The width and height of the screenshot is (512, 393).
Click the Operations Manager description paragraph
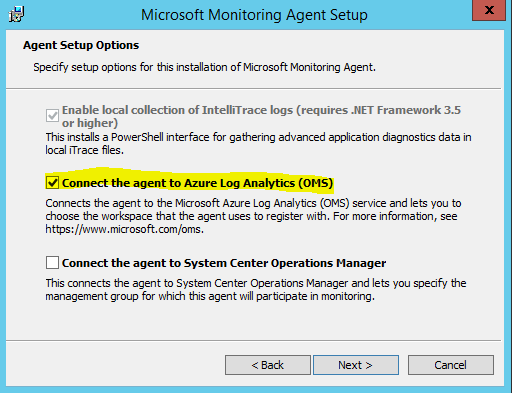256,289
